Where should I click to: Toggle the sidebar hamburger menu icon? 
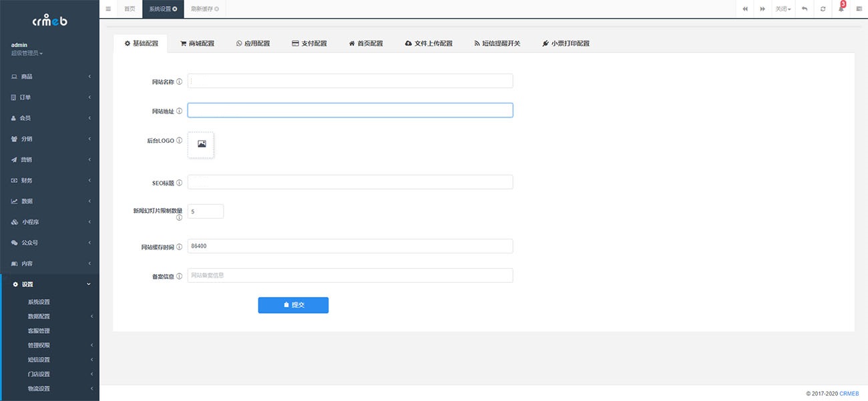108,9
